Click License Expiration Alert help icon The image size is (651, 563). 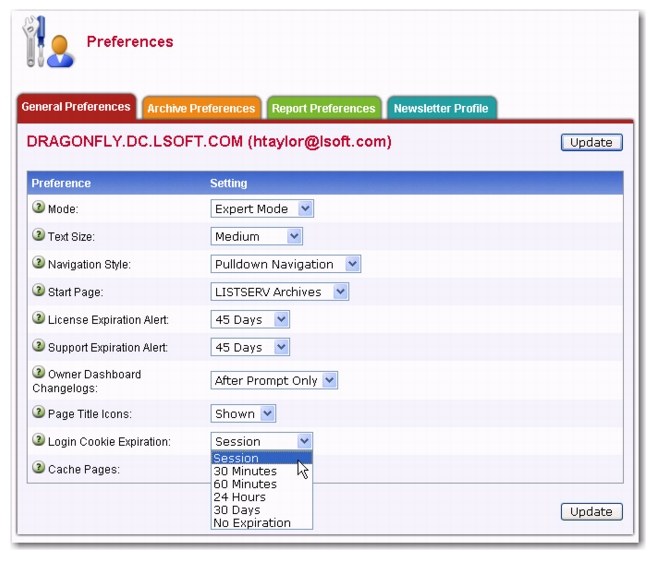point(39,319)
